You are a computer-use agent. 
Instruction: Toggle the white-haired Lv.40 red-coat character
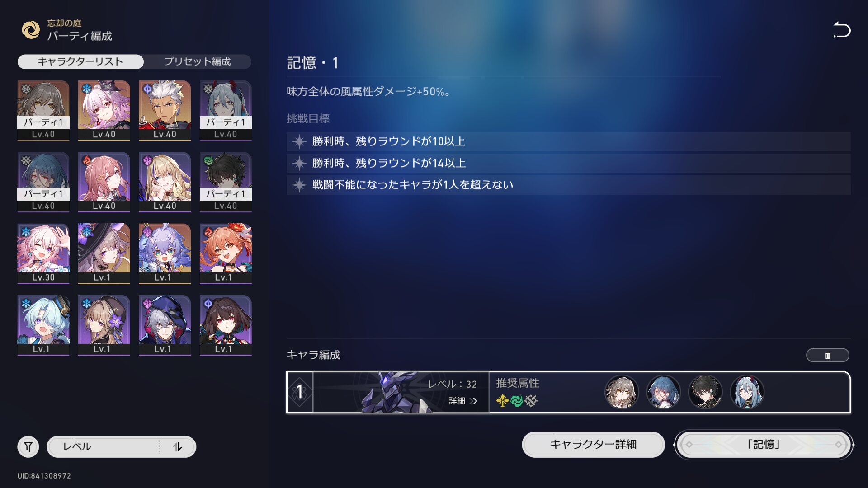pos(165,111)
